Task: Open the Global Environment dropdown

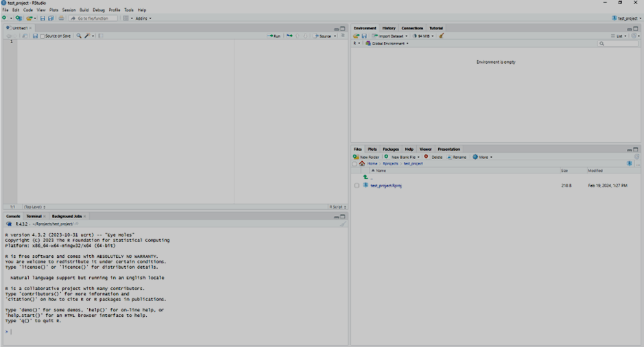Action: tap(387, 43)
